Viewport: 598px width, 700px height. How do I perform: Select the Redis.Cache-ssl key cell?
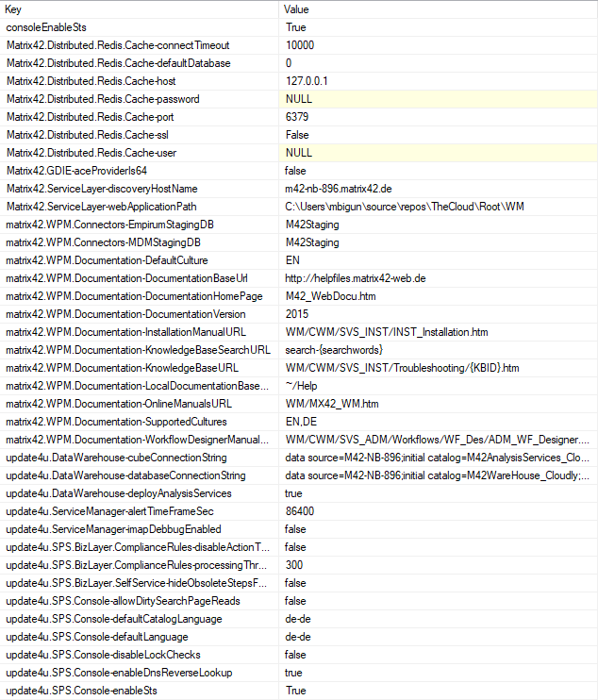(x=140, y=135)
